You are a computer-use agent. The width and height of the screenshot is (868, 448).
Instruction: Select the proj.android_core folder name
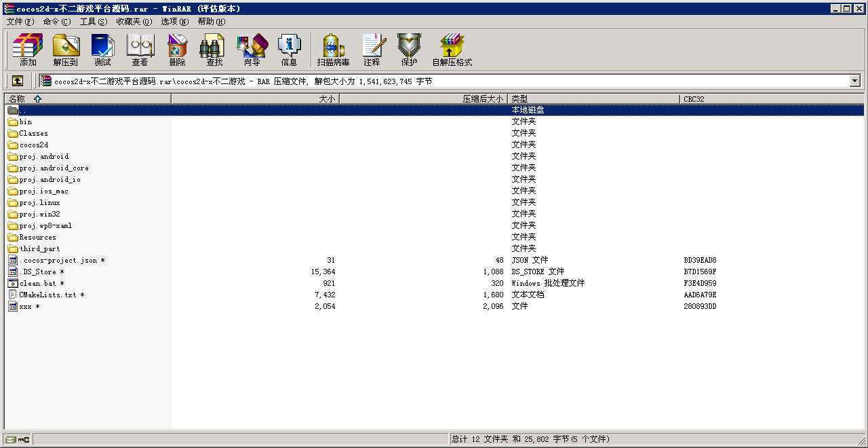click(54, 168)
